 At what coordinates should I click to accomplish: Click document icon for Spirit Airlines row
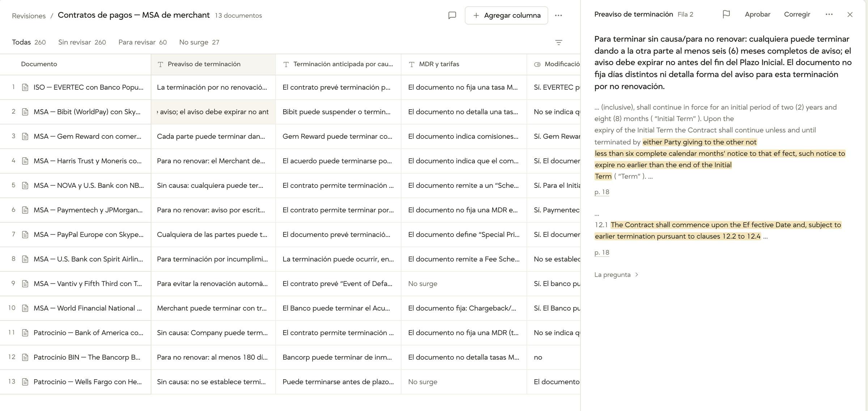point(25,259)
